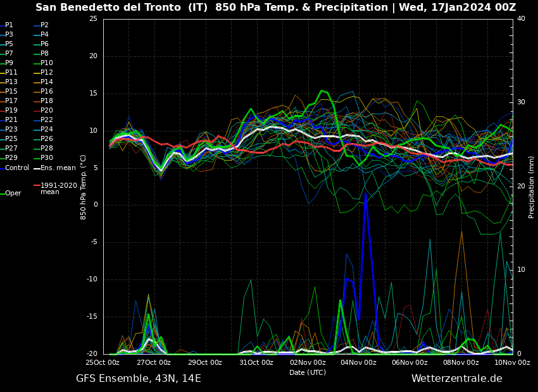Click the P1 legend entry

(x=9, y=25)
